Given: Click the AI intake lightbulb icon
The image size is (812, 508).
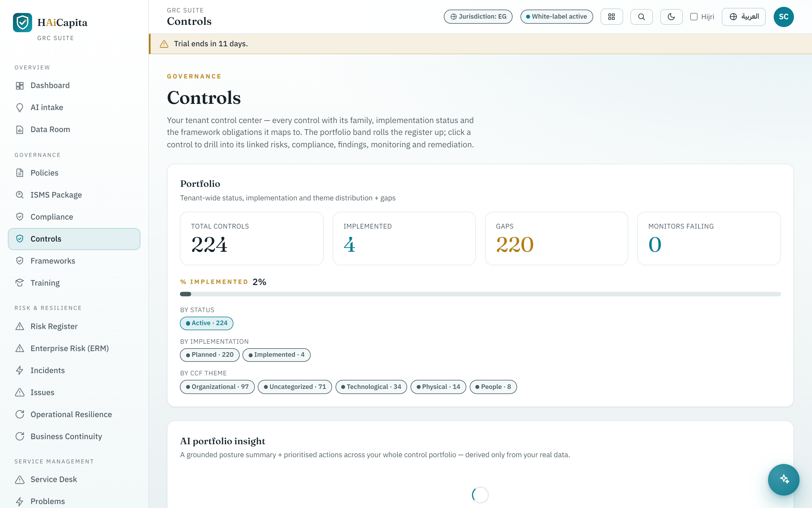Looking at the screenshot, I should click(x=20, y=108).
